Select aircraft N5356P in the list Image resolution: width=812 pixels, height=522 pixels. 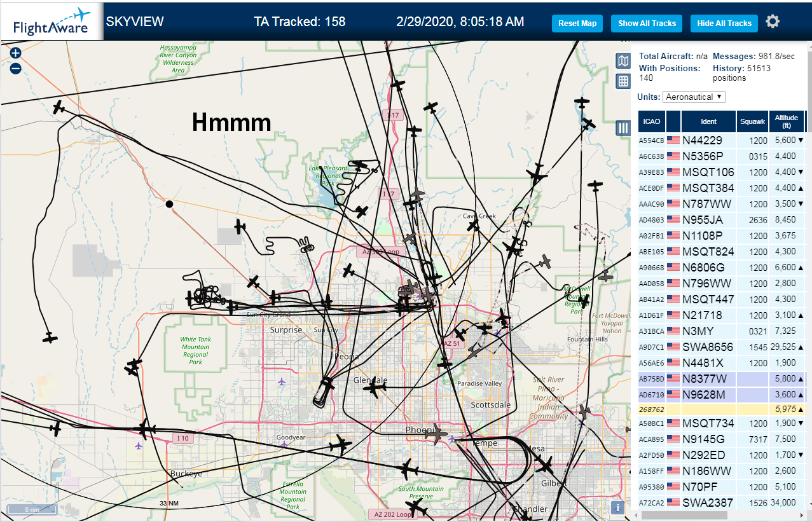722,156
